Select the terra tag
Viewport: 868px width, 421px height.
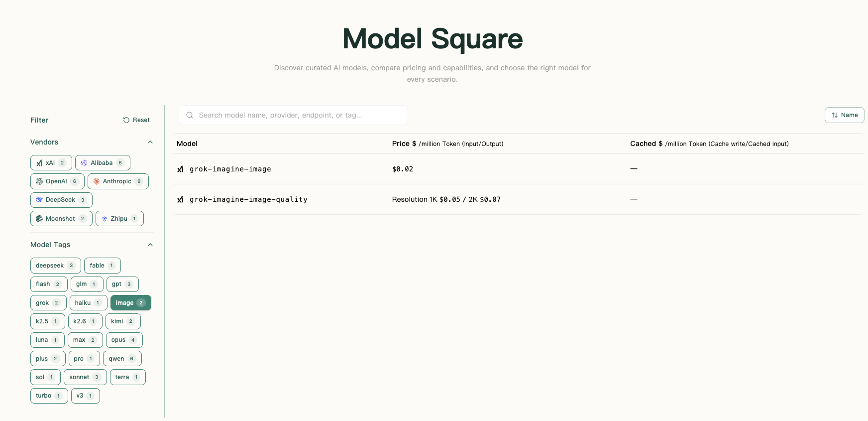[x=128, y=377]
